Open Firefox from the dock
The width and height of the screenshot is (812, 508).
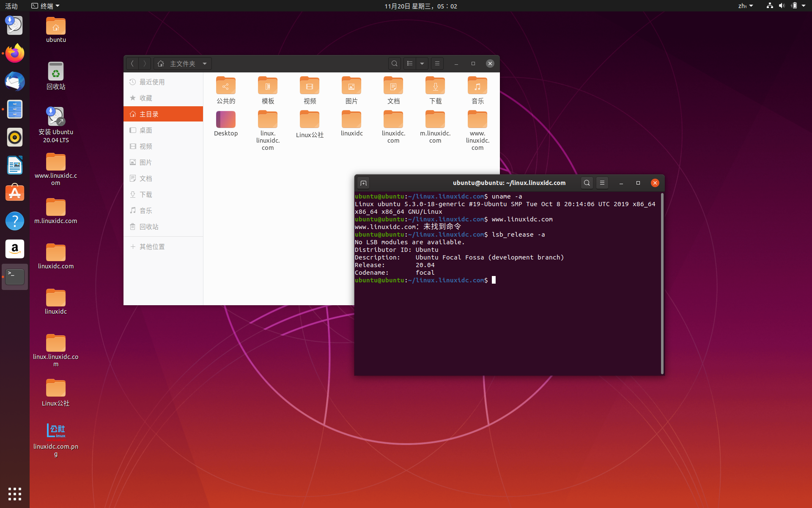14,53
